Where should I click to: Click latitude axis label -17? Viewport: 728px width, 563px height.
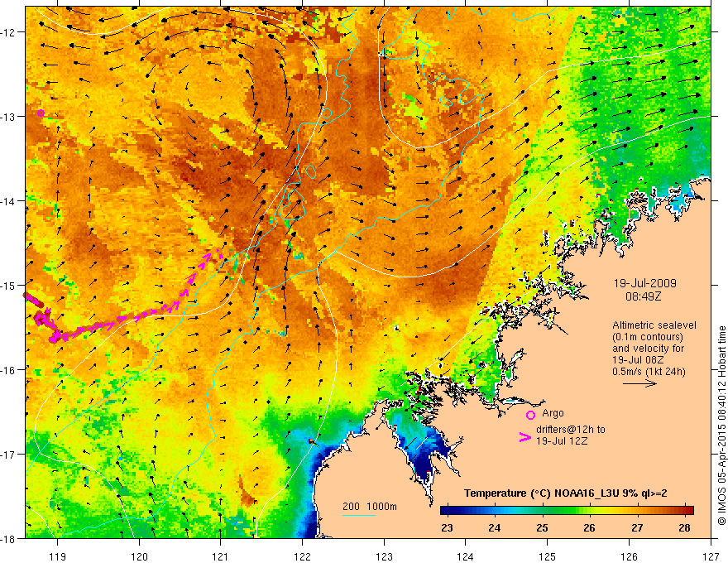[9, 455]
